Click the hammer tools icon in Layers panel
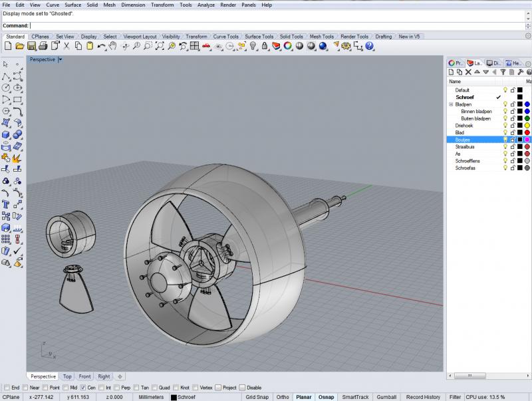Viewport: 532px width, 401px height. 521,72
